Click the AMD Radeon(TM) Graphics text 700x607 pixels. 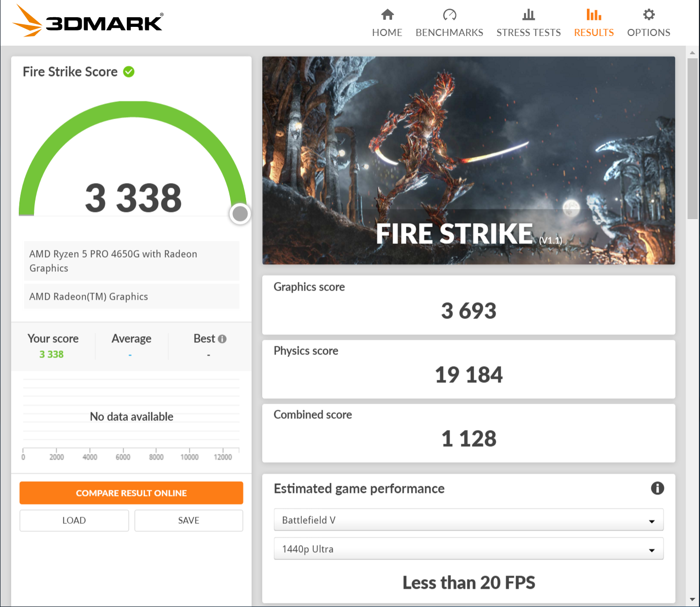(x=89, y=297)
